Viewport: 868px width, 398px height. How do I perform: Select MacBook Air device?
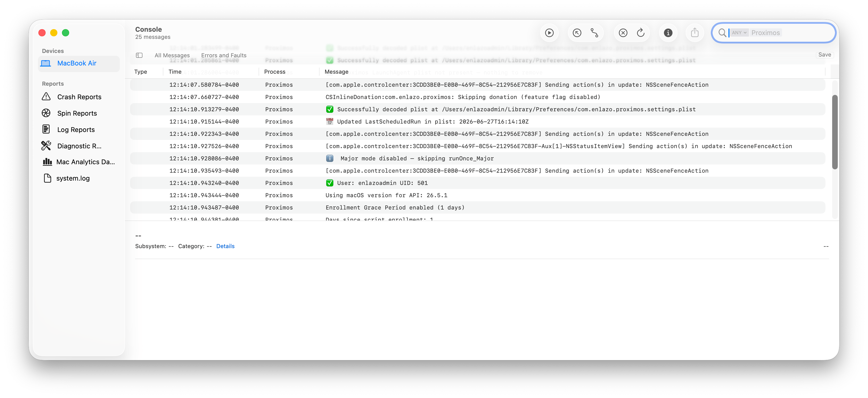79,63
